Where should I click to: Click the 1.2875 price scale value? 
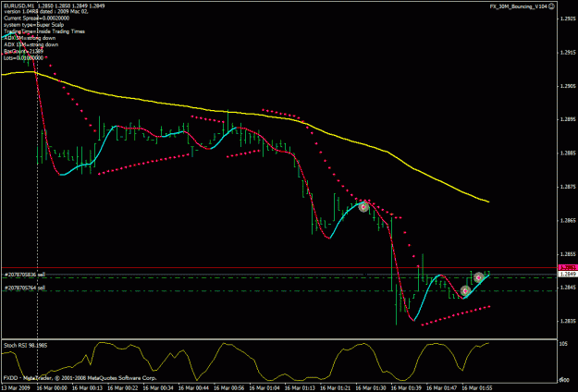pyautogui.click(x=567, y=187)
